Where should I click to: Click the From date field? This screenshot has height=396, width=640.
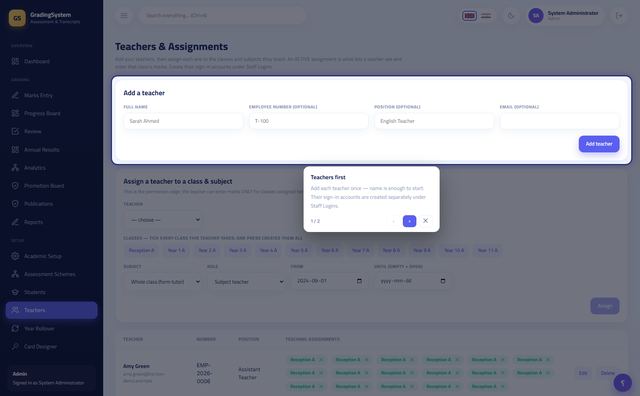[329, 281]
